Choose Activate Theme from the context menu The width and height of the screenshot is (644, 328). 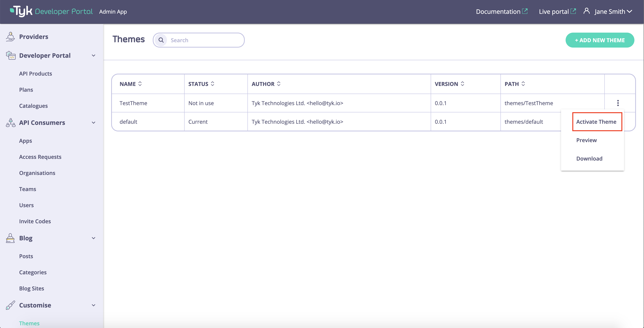596,122
